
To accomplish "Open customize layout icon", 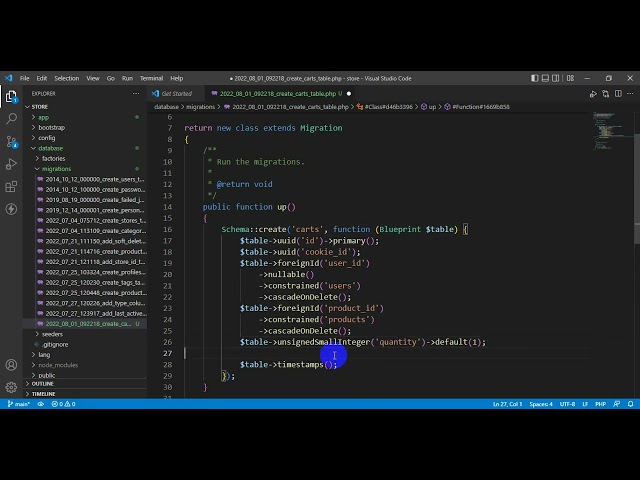I will tap(571, 78).
